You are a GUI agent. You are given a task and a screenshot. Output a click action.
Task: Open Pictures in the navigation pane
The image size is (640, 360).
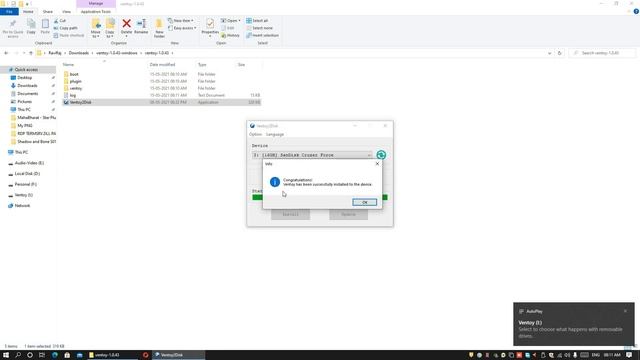[24, 102]
